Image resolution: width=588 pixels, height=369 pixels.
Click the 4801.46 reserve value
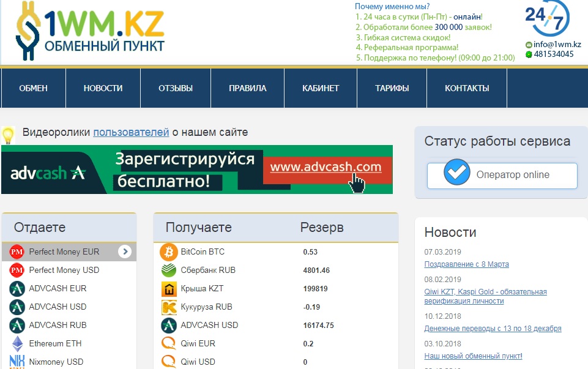coord(316,270)
